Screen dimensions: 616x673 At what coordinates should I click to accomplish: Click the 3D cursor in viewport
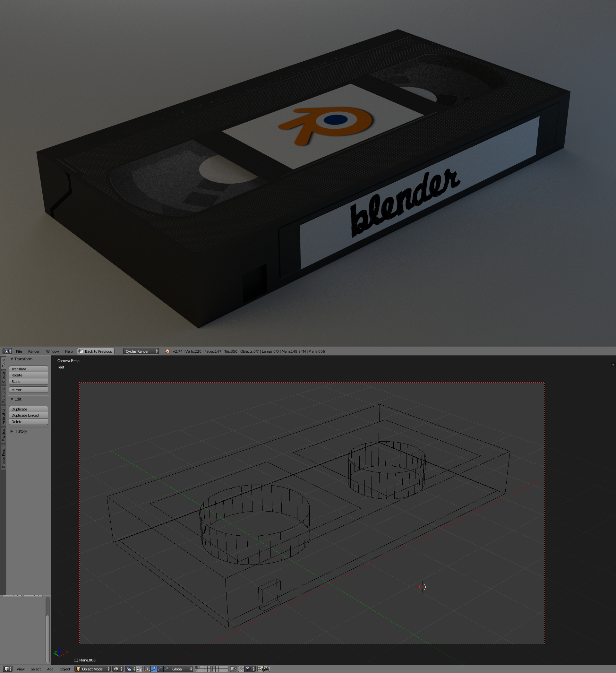(x=423, y=587)
